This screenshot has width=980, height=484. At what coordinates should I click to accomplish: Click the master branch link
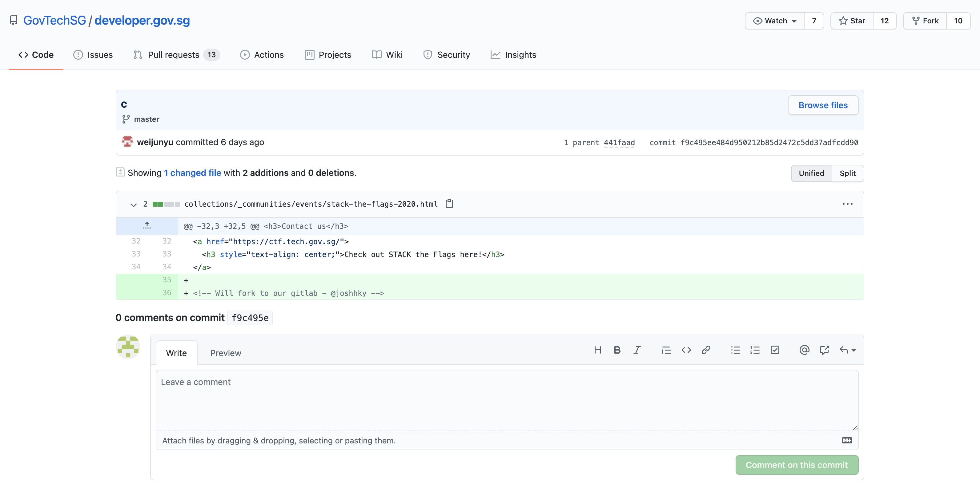(147, 119)
